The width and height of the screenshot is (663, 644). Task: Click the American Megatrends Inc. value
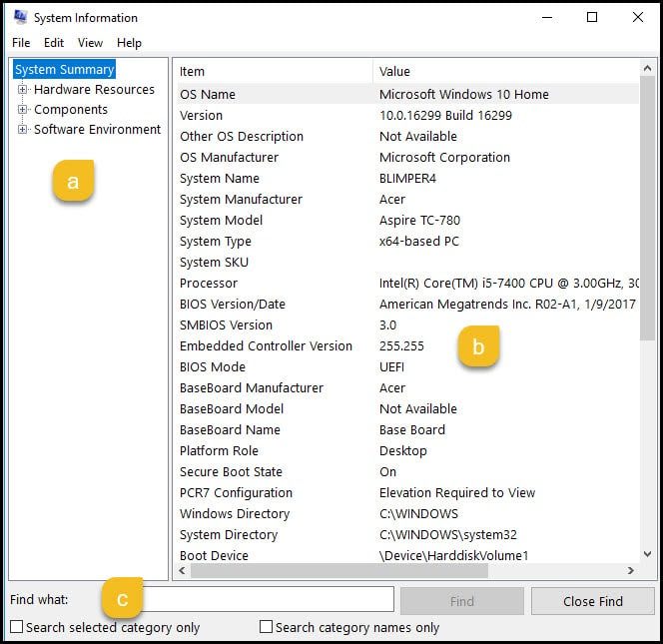coord(507,305)
